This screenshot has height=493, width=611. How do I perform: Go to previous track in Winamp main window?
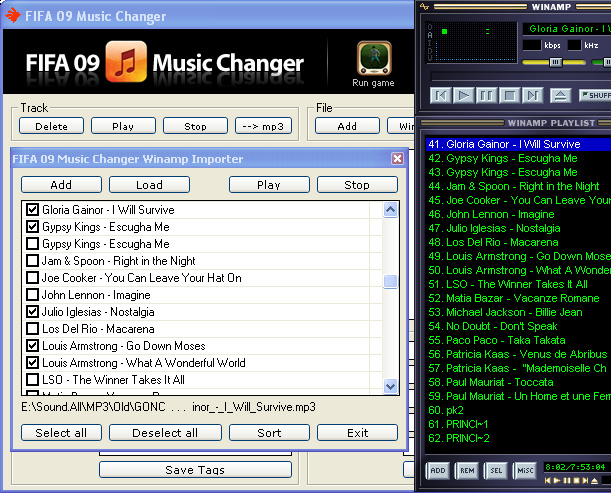(x=440, y=95)
